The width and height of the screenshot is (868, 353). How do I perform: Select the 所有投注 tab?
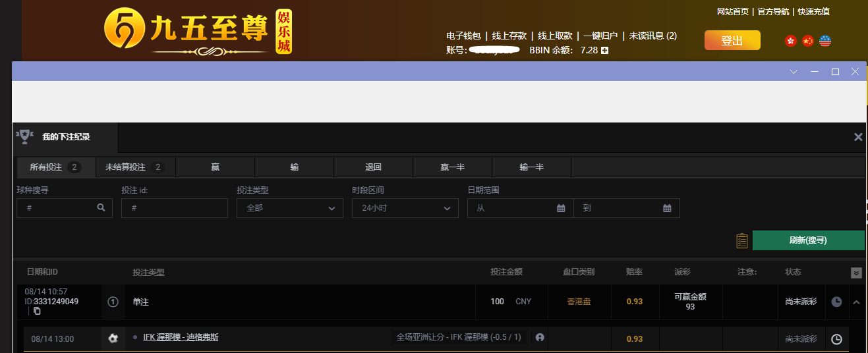click(56, 167)
